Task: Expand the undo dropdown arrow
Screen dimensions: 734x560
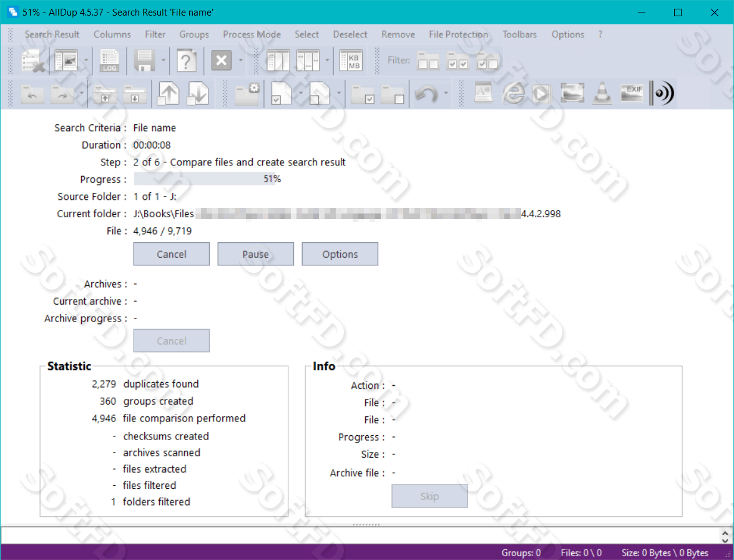Action: tap(446, 93)
